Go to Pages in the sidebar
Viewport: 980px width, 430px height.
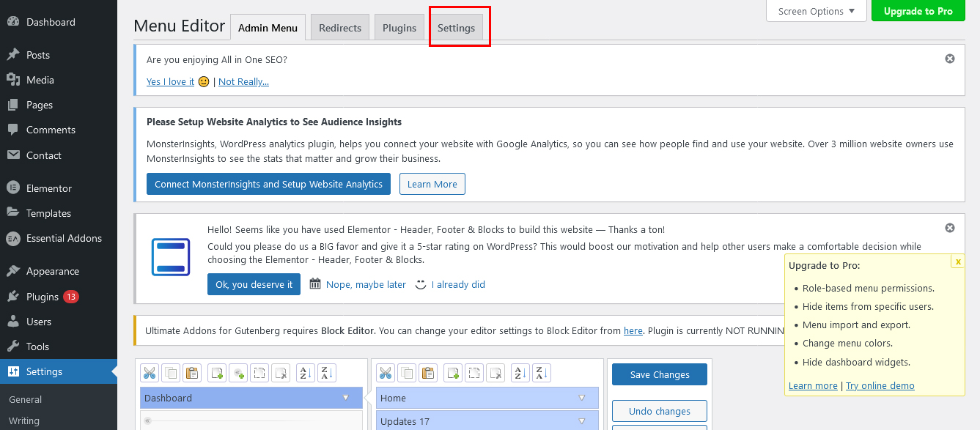pos(59,105)
